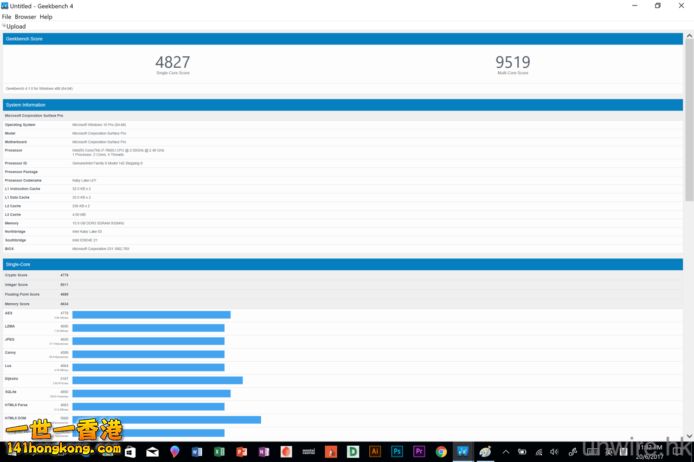
Task: Launch Adobe Photoshop from taskbar
Action: pos(397,452)
